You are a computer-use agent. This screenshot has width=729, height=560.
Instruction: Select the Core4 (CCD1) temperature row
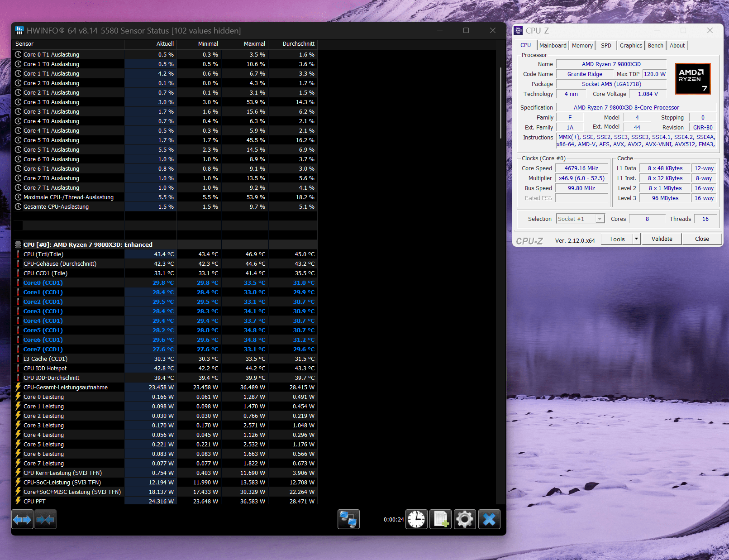[164, 321]
